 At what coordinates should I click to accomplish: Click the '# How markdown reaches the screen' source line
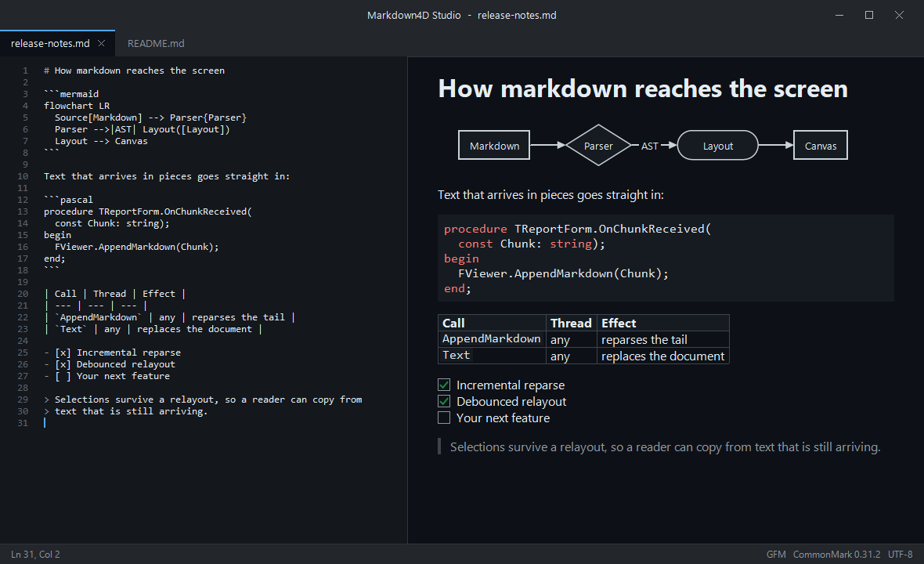point(134,70)
